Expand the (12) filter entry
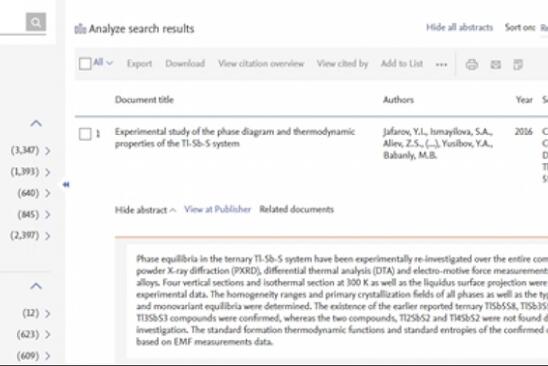The image size is (548, 366). [x=48, y=314]
